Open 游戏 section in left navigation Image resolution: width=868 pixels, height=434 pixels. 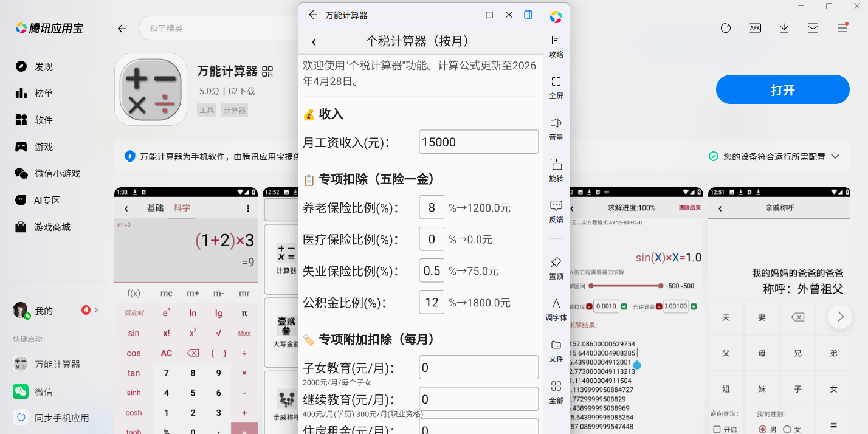pos(35,146)
